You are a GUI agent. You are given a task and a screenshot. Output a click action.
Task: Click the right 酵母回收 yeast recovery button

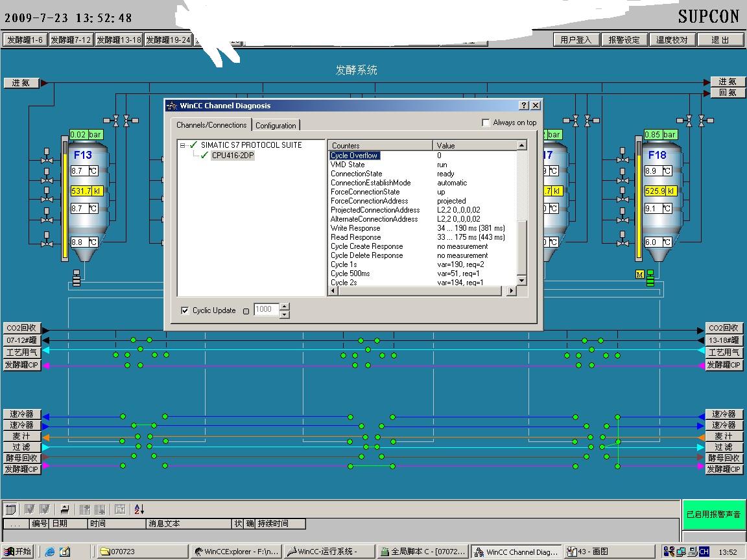pyautogui.click(x=723, y=458)
